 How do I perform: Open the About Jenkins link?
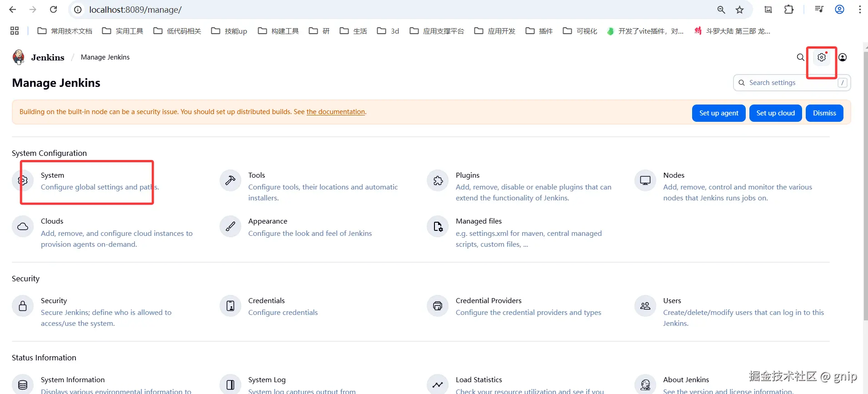point(686,380)
